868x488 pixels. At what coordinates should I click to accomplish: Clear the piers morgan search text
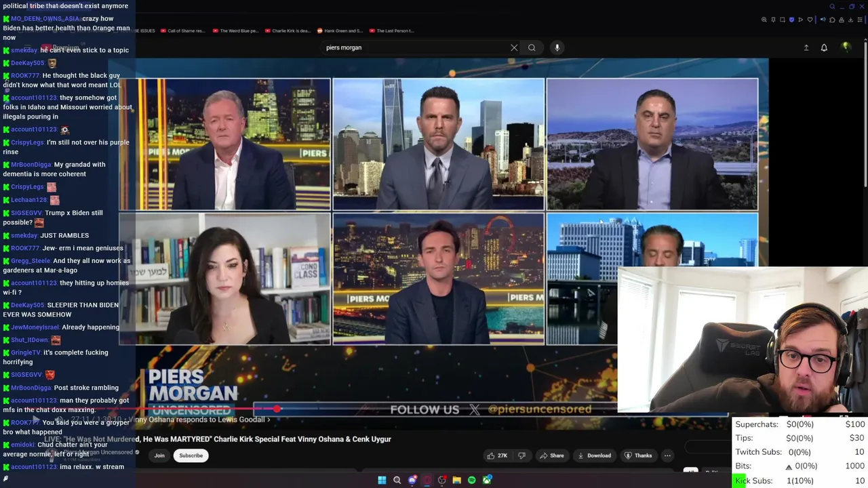click(x=514, y=47)
